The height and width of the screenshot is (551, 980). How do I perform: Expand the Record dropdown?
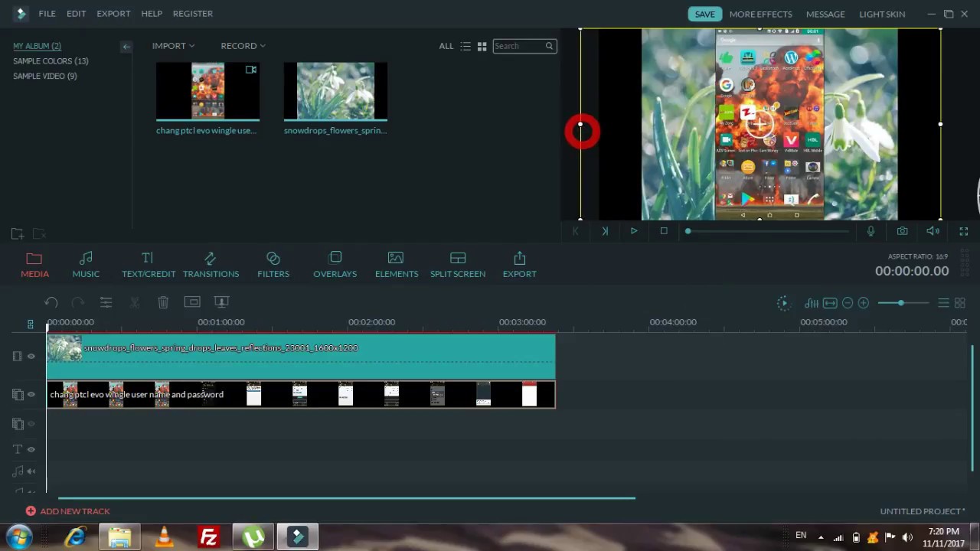click(x=243, y=46)
